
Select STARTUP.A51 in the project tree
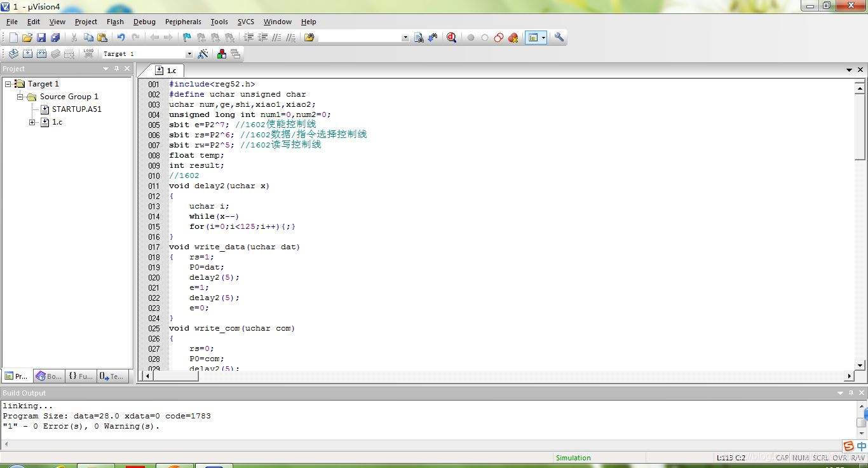[x=76, y=109]
